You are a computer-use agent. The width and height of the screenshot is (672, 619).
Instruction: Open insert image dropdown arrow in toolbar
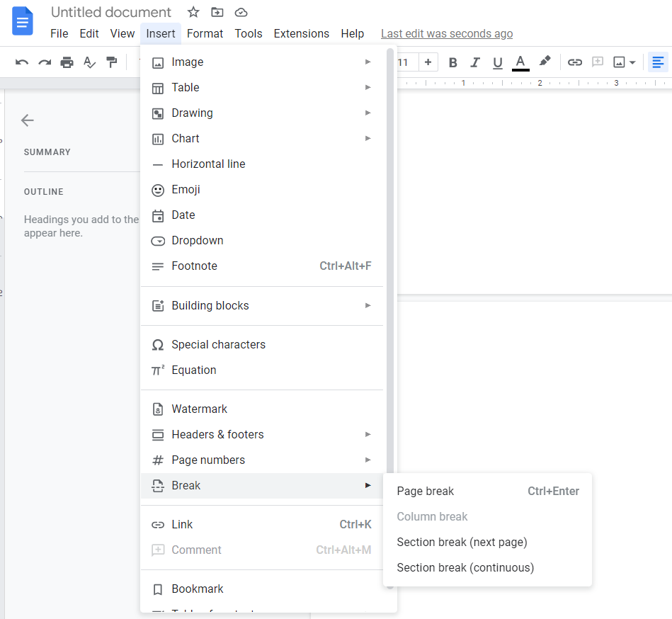click(x=632, y=62)
